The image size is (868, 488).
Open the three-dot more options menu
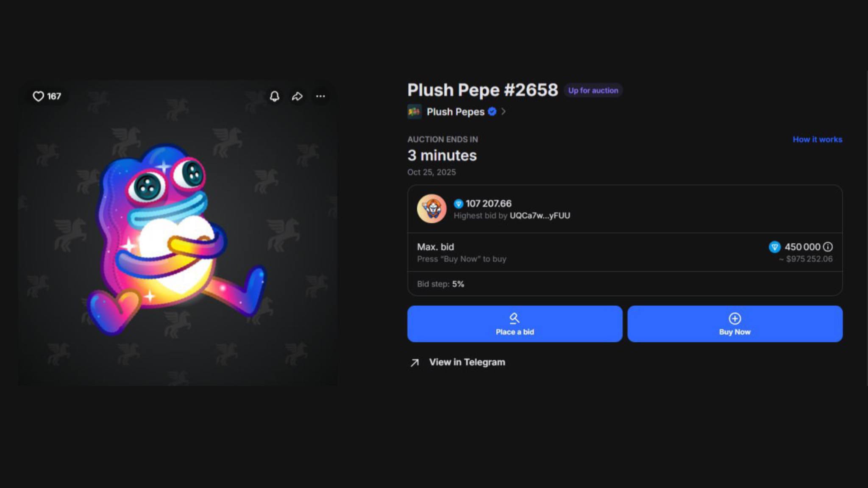(x=320, y=97)
